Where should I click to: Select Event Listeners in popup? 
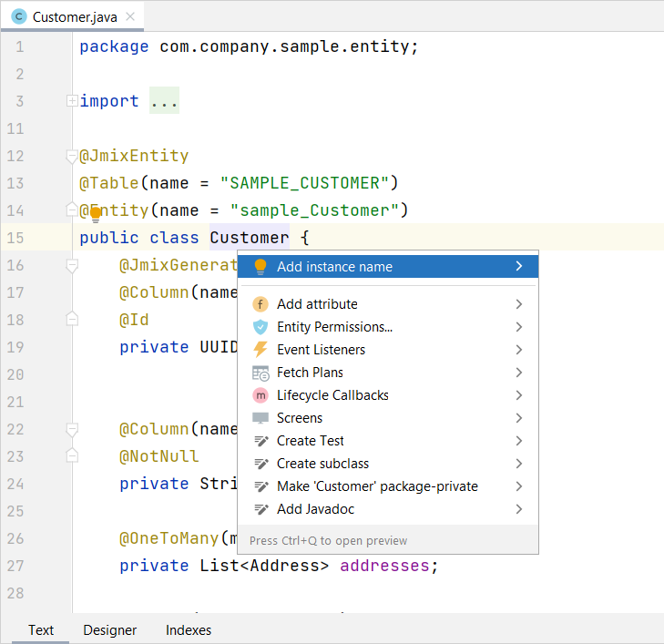(x=388, y=350)
